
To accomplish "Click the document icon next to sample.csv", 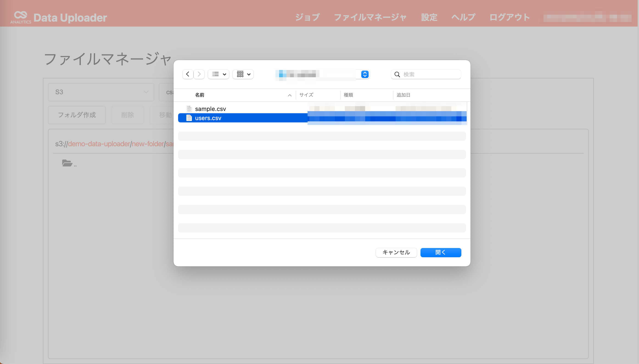I will [x=189, y=108].
